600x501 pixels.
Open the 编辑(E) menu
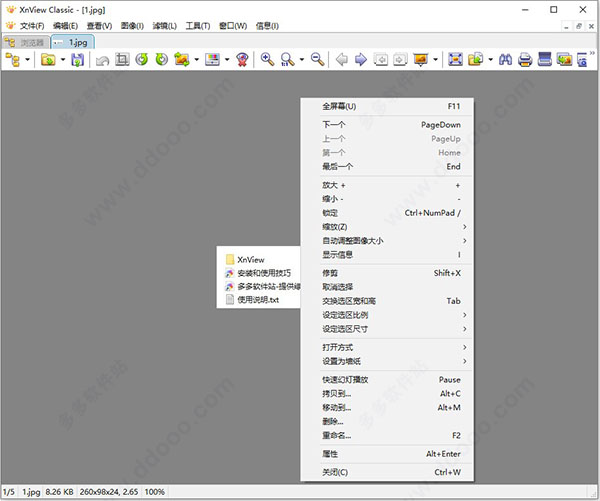[65, 26]
